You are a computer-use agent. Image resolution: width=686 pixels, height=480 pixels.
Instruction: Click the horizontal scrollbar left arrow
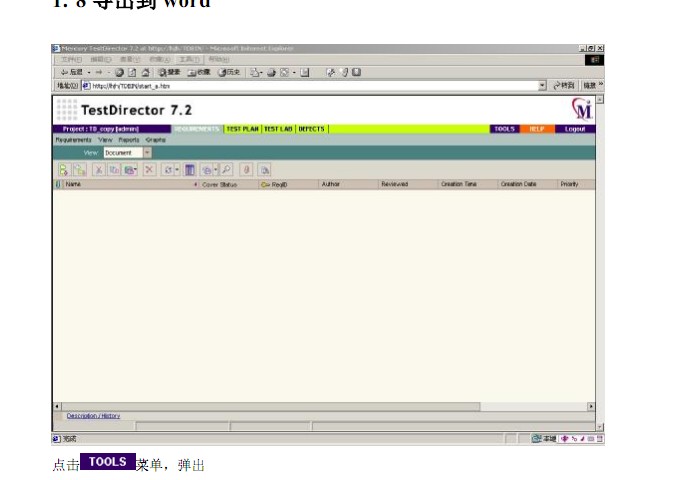[x=57, y=406]
